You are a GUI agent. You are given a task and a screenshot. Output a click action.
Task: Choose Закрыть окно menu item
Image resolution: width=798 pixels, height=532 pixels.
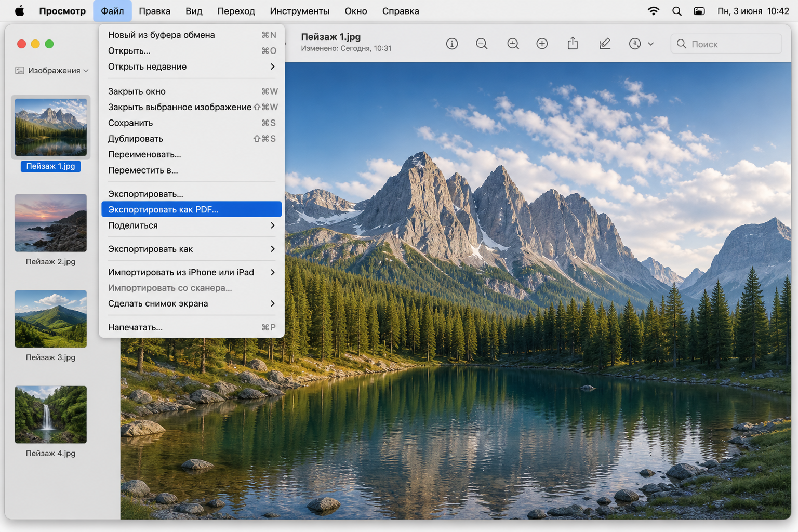pyautogui.click(x=192, y=91)
